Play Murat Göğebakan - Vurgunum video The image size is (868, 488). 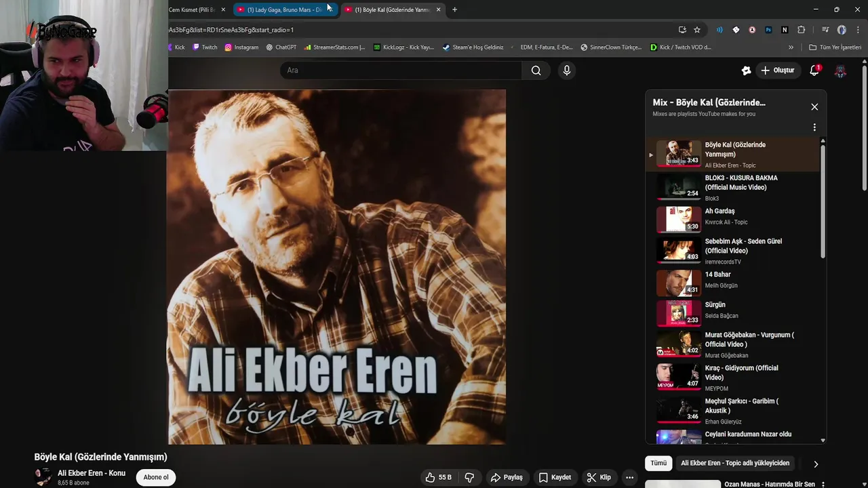click(x=732, y=344)
